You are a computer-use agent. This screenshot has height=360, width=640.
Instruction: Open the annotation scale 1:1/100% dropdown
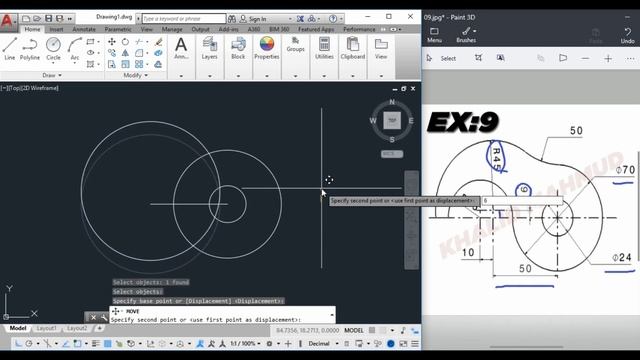click(x=245, y=344)
